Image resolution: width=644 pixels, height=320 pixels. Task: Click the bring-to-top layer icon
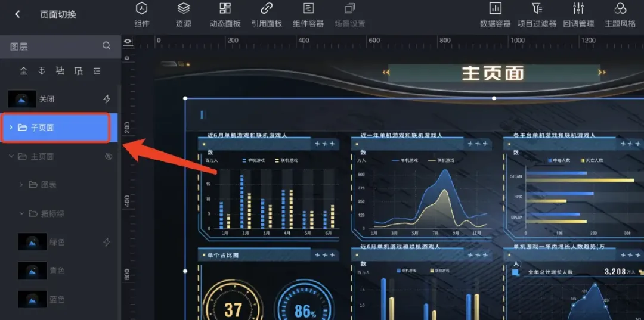click(x=24, y=71)
